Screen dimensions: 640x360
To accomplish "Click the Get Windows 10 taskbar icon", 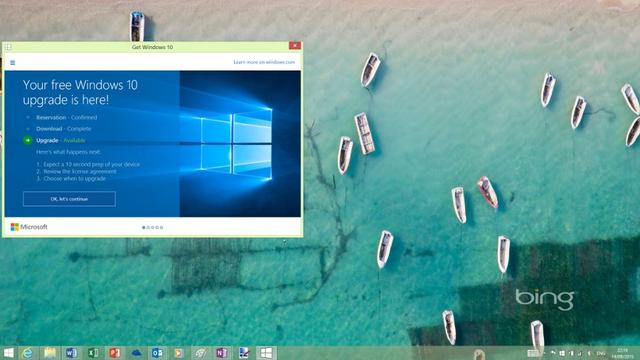I will [x=266, y=353].
